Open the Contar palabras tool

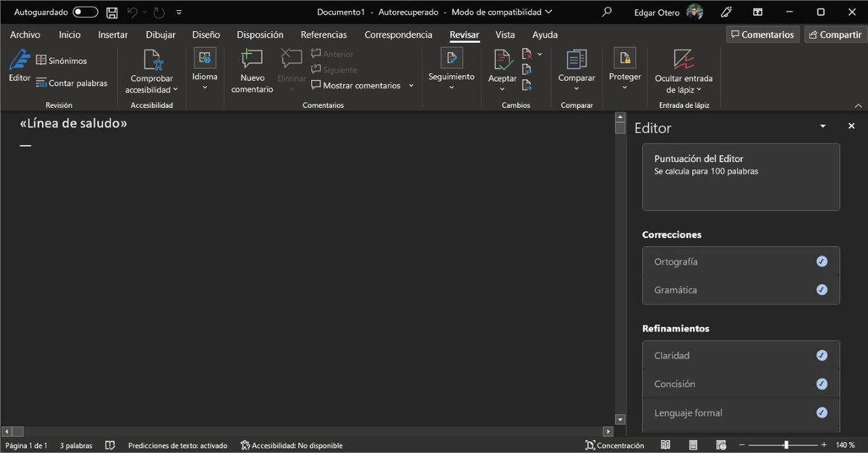click(x=72, y=82)
